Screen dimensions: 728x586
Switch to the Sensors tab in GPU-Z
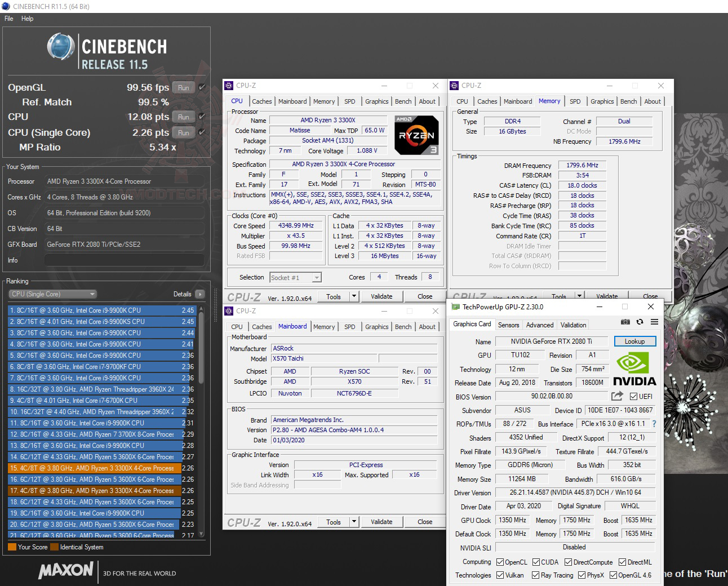coord(509,325)
